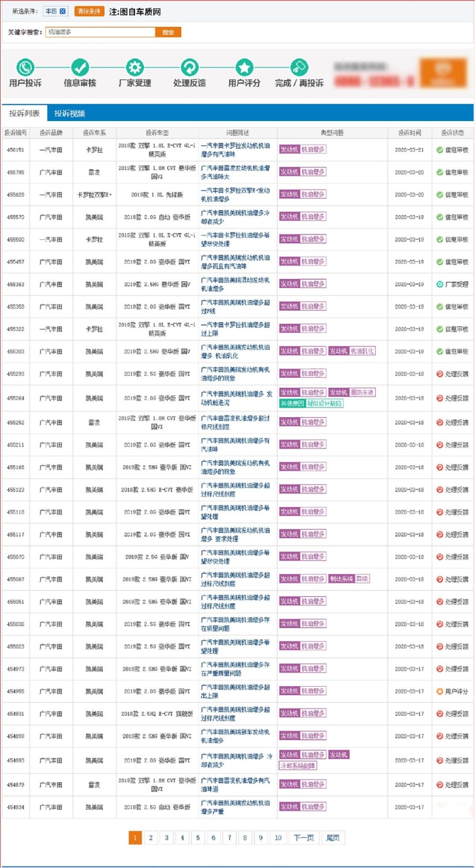This screenshot has height=868, width=475.
Task: Click the red status icon in row 454973
Action: point(439,669)
